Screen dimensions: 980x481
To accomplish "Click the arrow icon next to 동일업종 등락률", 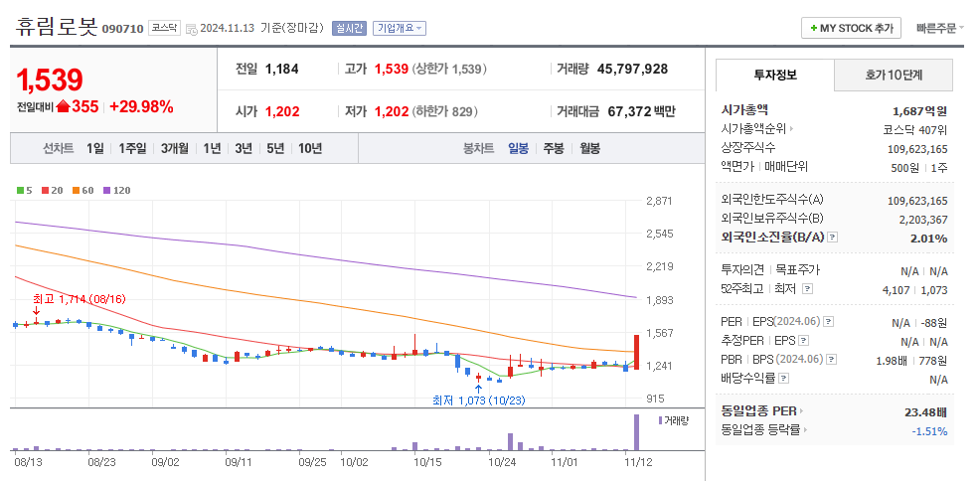I will 805,429.
